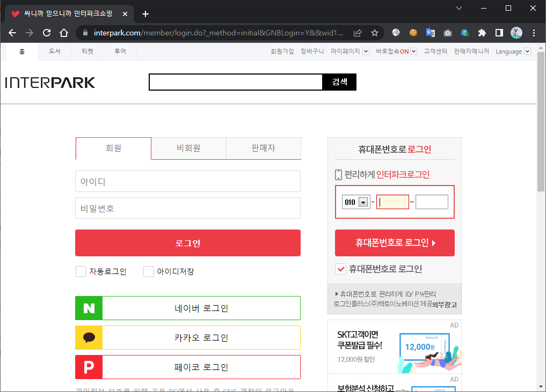
Task: Expand the 마이페이지 dropdown arrow
Action: tap(366, 51)
